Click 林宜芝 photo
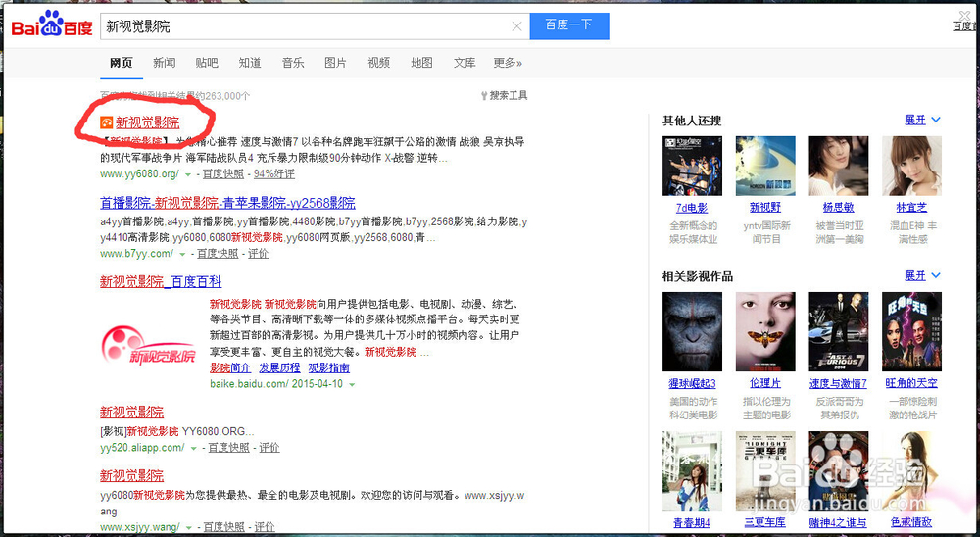Viewport: 980px width, 537px height. 911,166
